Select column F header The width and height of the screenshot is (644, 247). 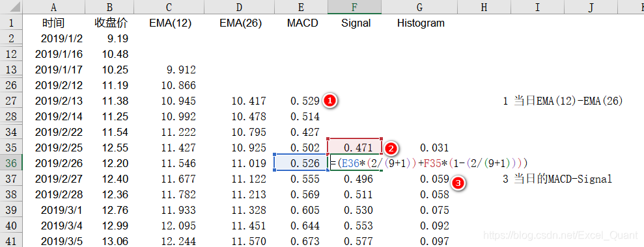point(355,7)
